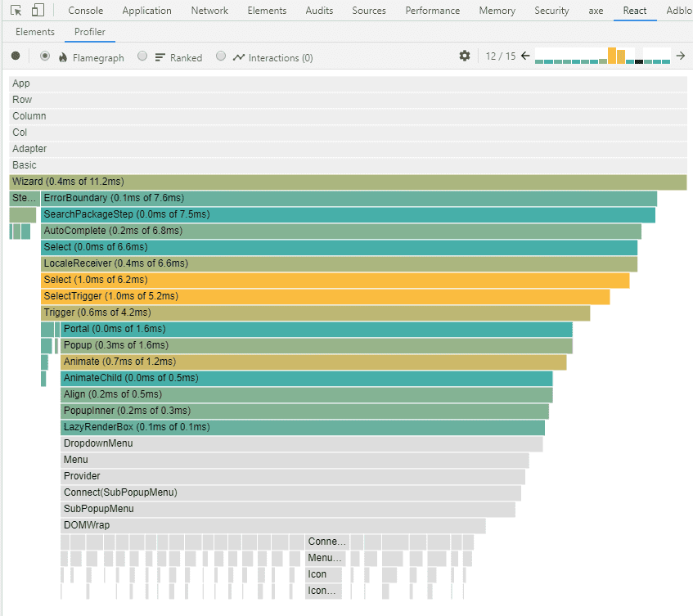Click the ErrorBoundary flamegraph bar
Image resolution: width=693 pixels, height=616 pixels.
click(x=349, y=198)
